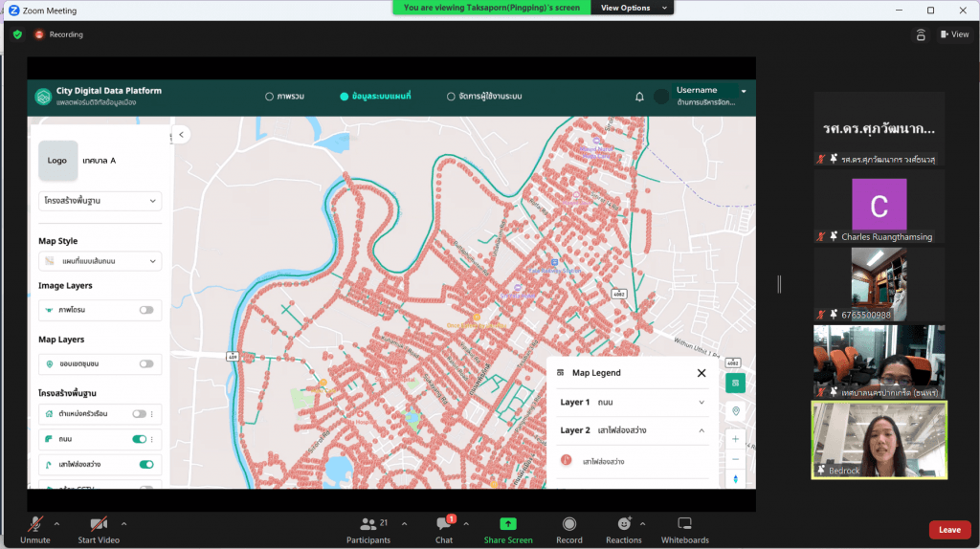Click the map location pin button
This screenshot has width=980, height=549.
pyautogui.click(x=736, y=411)
